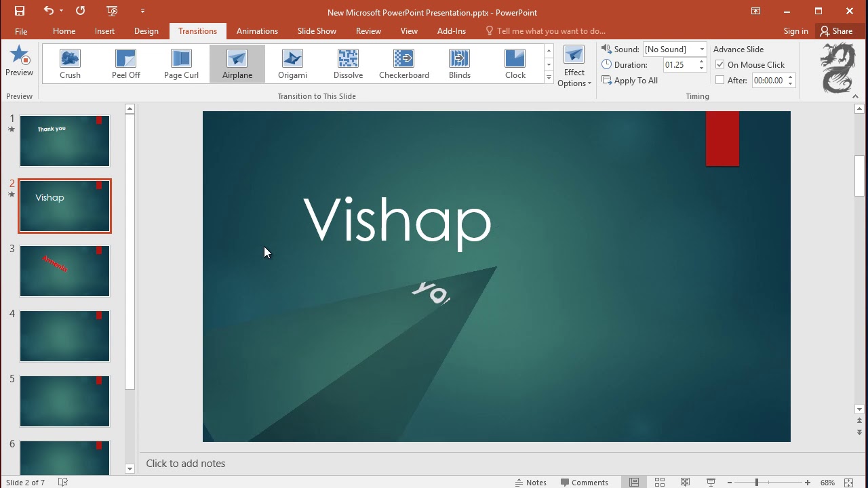868x488 pixels.
Task: Select the Blinds transition
Action: (460, 64)
